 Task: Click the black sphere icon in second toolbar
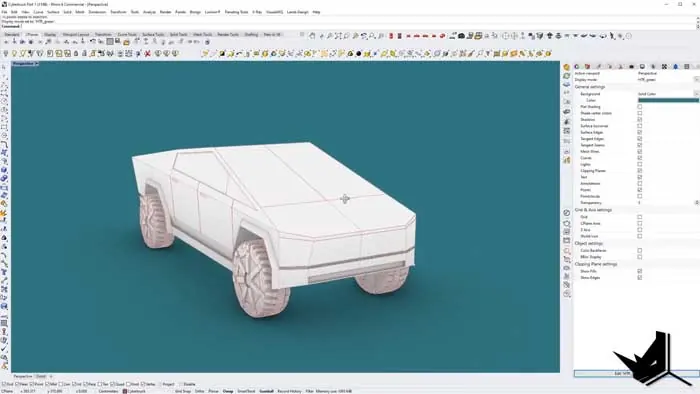tap(358, 54)
